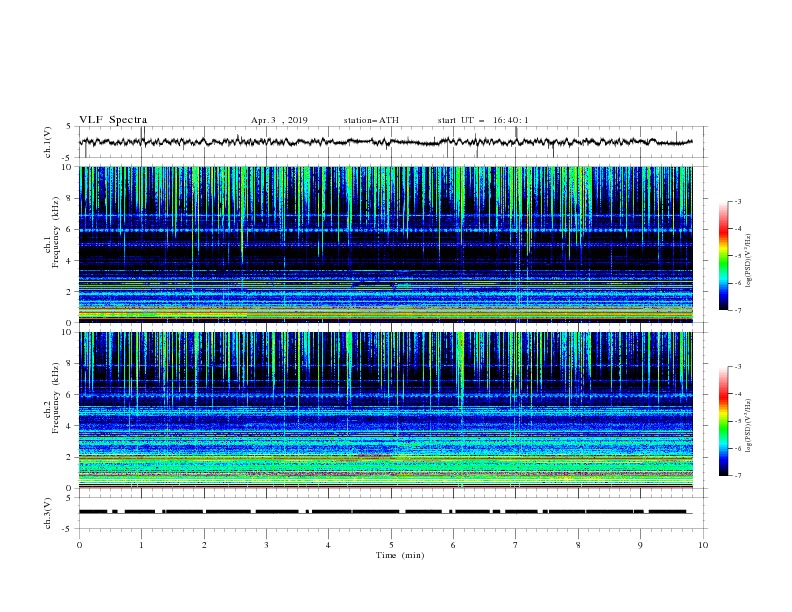Image resolution: width=792 pixels, height=612 pixels.
Task: Click the "Time (min)" axis label
Action: 400,555
